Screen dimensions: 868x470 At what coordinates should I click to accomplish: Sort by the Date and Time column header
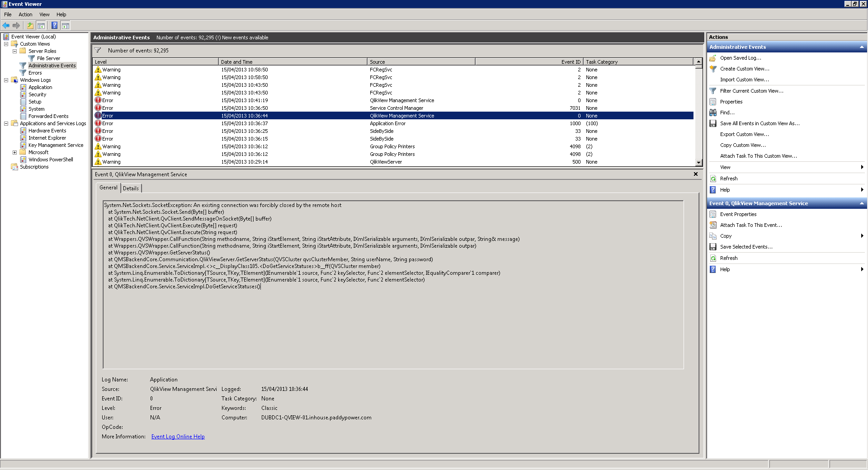[292, 62]
